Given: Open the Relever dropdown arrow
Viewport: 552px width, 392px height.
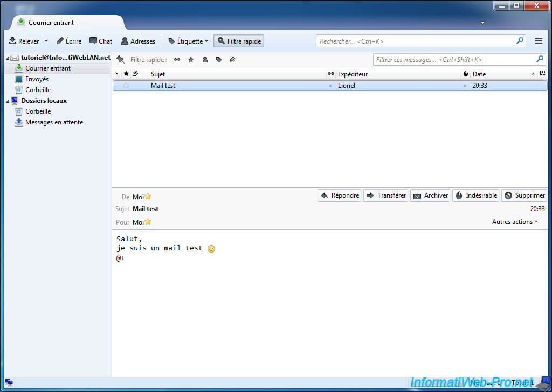Looking at the screenshot, I should (x=46, y=41).
